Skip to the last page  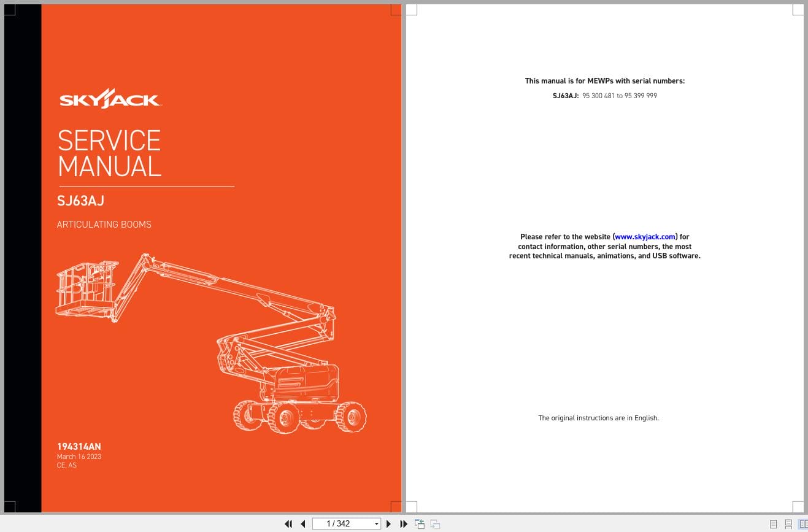[403, 524]
